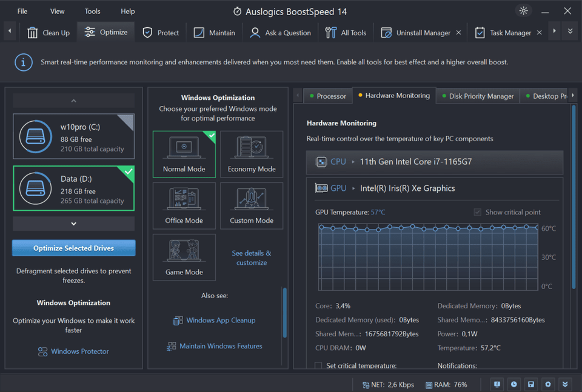This screenshot has width=582, height=392.
Task: Enable Show critical point
Action: pos(478,211)
